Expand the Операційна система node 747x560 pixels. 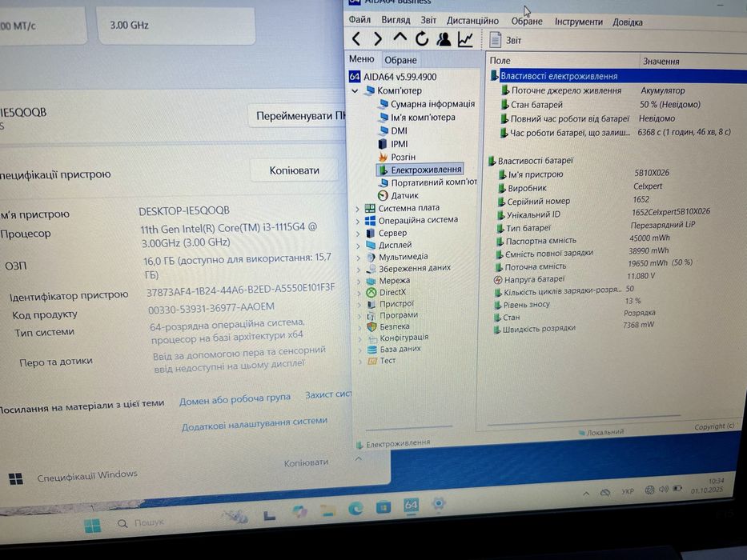coord(357,221)
